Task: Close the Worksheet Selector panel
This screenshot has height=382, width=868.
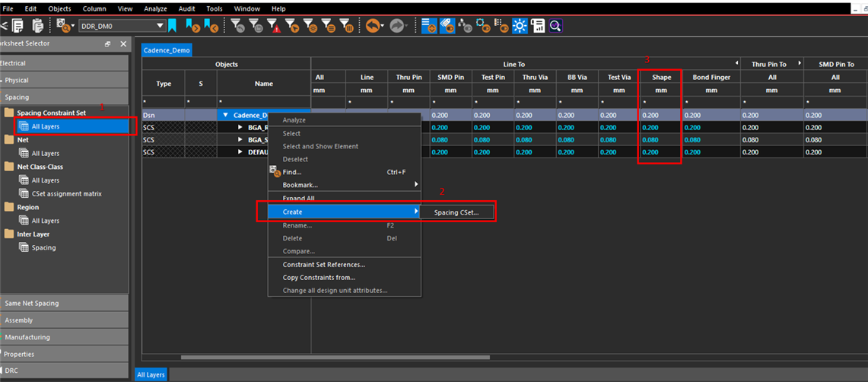Action: click(x=123, y=44)
